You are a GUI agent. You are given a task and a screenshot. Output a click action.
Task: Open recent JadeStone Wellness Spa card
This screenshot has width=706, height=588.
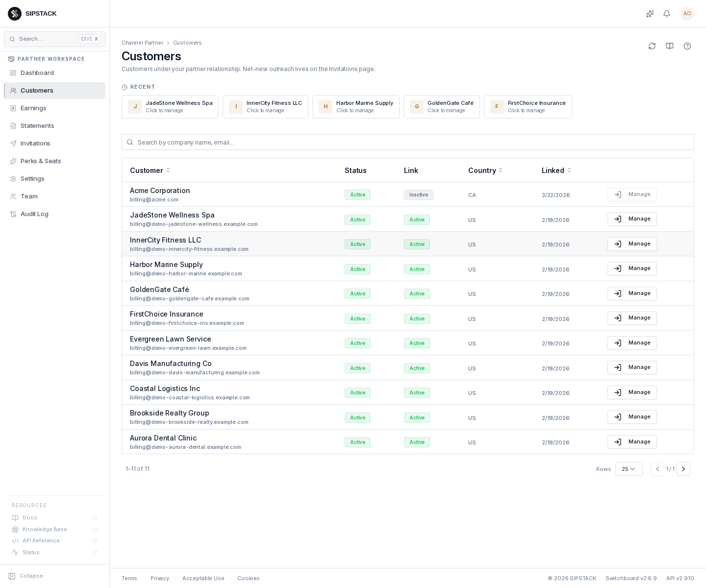click(x=170, y=107)
